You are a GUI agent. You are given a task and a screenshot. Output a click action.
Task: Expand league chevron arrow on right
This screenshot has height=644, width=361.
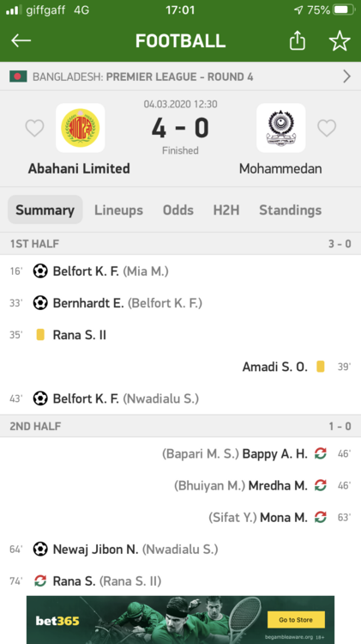tap(347, 76)
